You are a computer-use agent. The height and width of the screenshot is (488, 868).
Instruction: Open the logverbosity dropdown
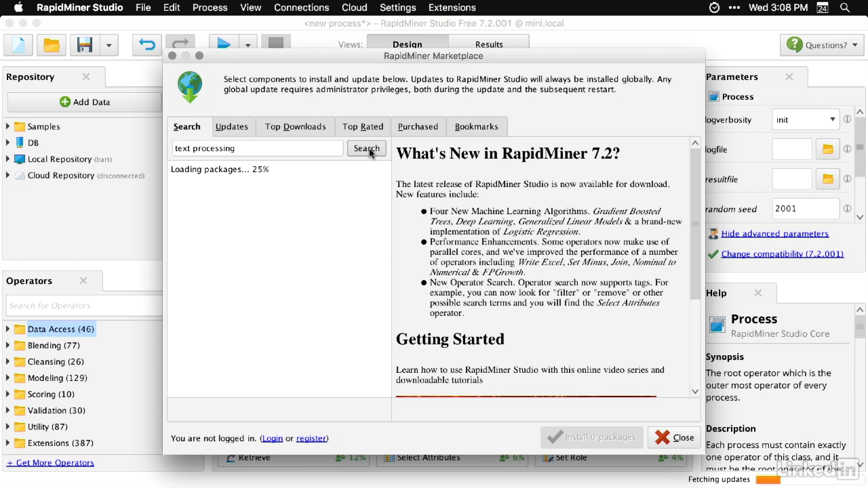[x=806, y=119]
